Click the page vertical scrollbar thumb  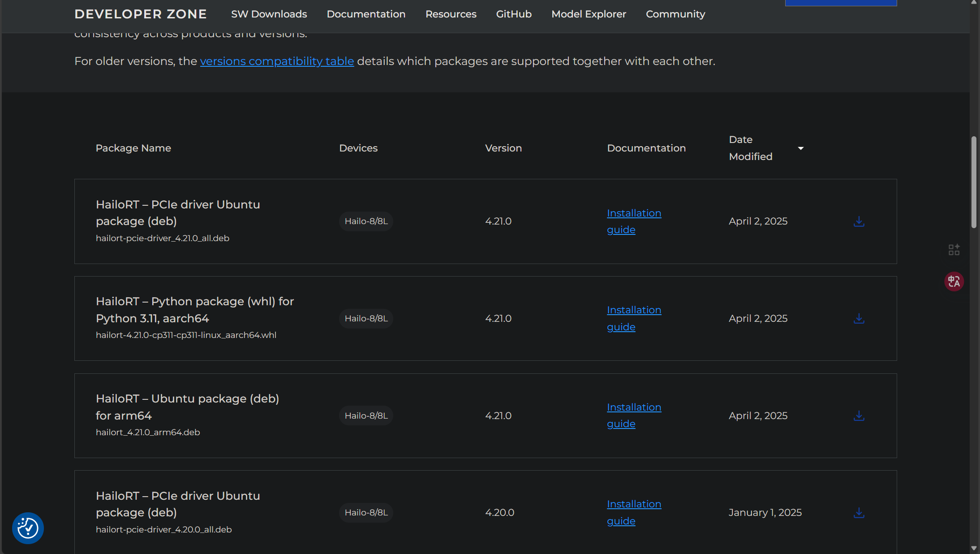click(974, 182)
